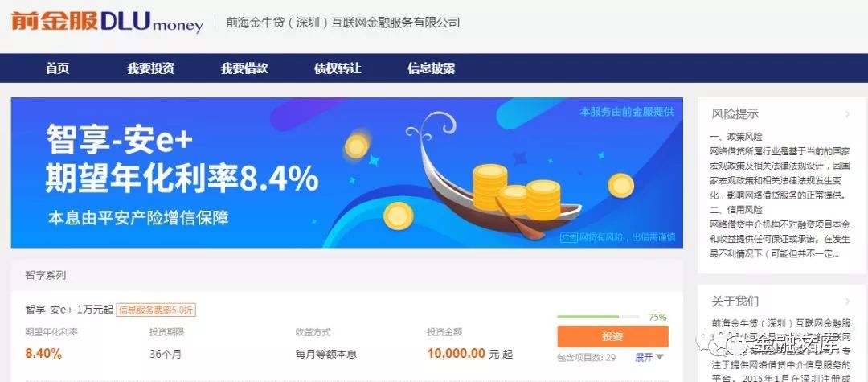This screenshot has width=868, height=382.
Task: Select 我要借款 in navigation bar
Action: click(x=244, y=68)
